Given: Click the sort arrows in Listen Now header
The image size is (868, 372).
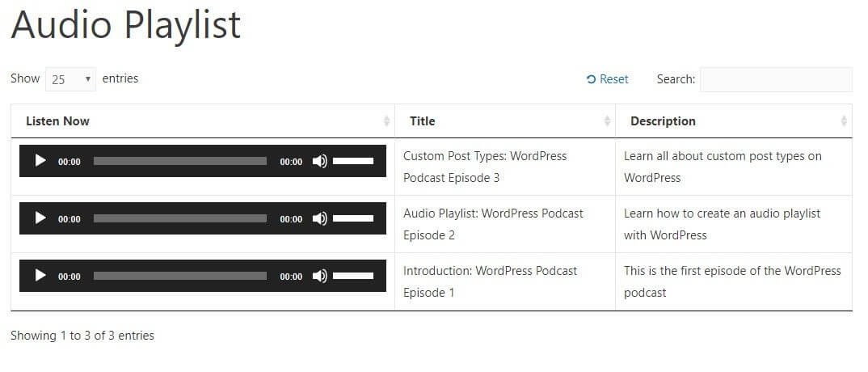Looking at the screenshot, I should click(386, 120).
